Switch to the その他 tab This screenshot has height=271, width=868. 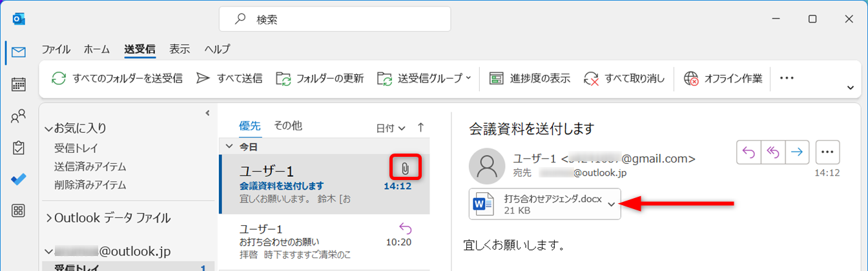[287, 126]
